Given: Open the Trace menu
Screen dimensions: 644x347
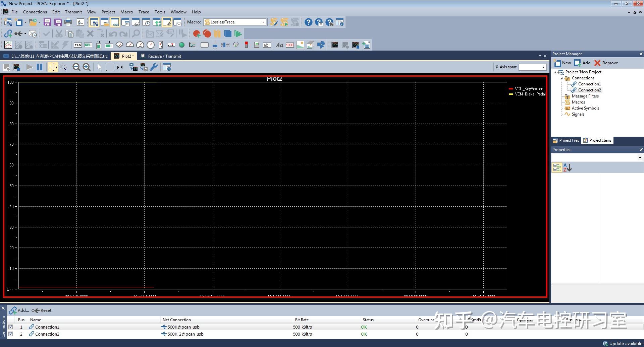Looking at the screenshot, I should pos(144,12).
